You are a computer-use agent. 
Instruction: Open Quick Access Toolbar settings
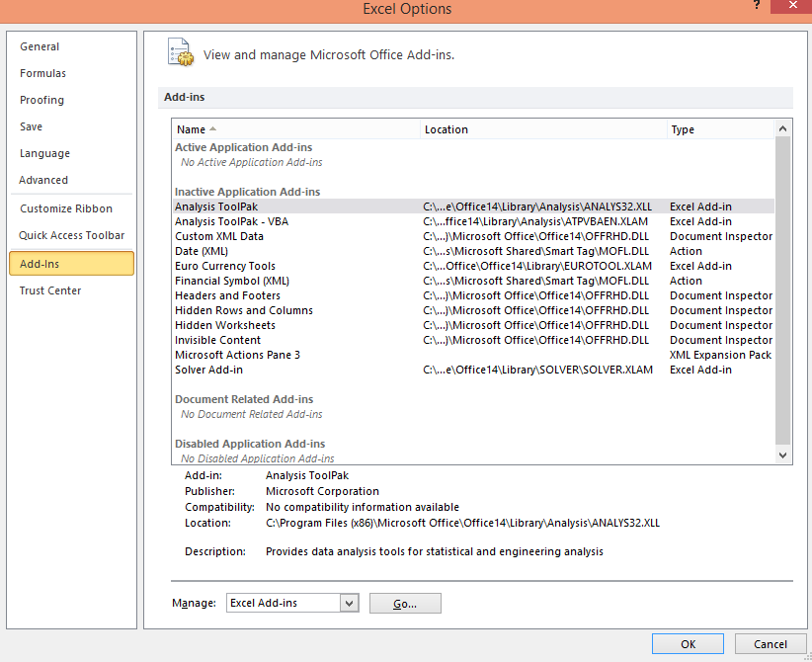pos(71,236)
